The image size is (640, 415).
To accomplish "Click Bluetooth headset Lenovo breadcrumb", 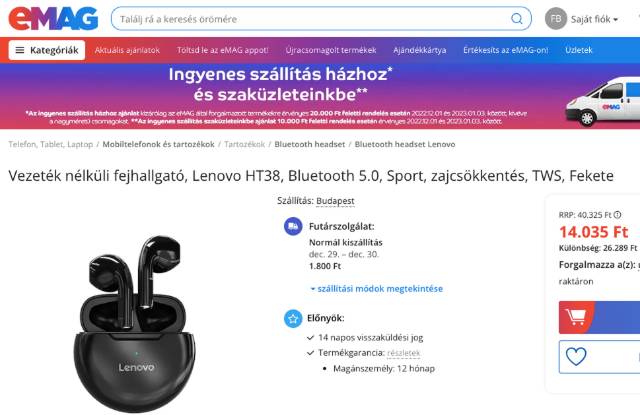I will (x=405, y=144).
